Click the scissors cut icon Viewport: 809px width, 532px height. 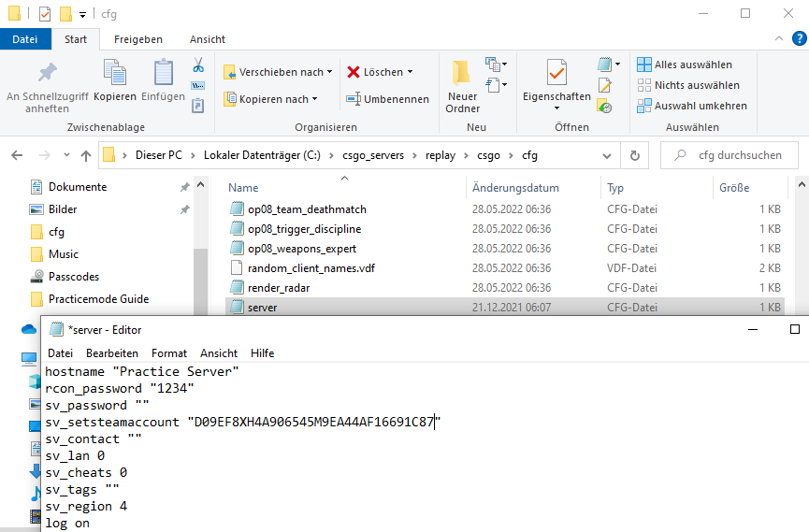[x=198, y=65]
